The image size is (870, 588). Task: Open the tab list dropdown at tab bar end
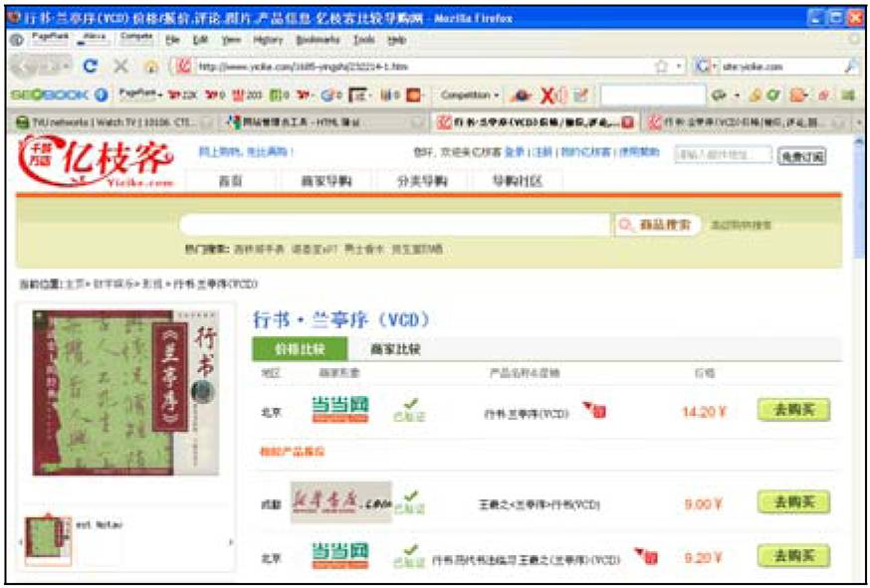(x=859, y=122)
